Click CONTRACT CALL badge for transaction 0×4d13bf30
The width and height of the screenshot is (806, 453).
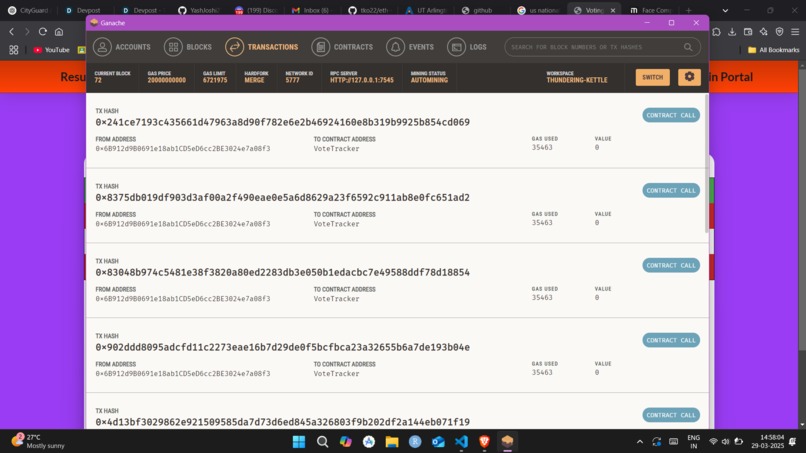(x=671, y=415)
